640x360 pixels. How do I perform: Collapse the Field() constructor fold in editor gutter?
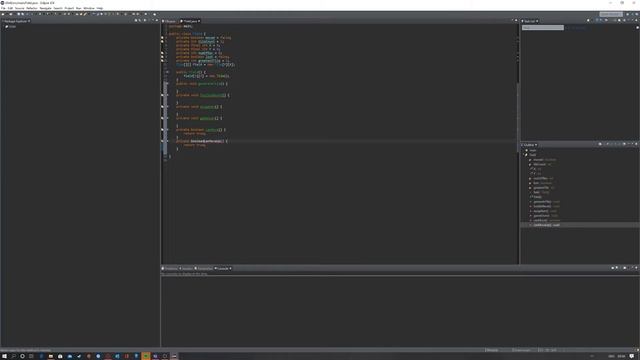(x=167, y=72)
